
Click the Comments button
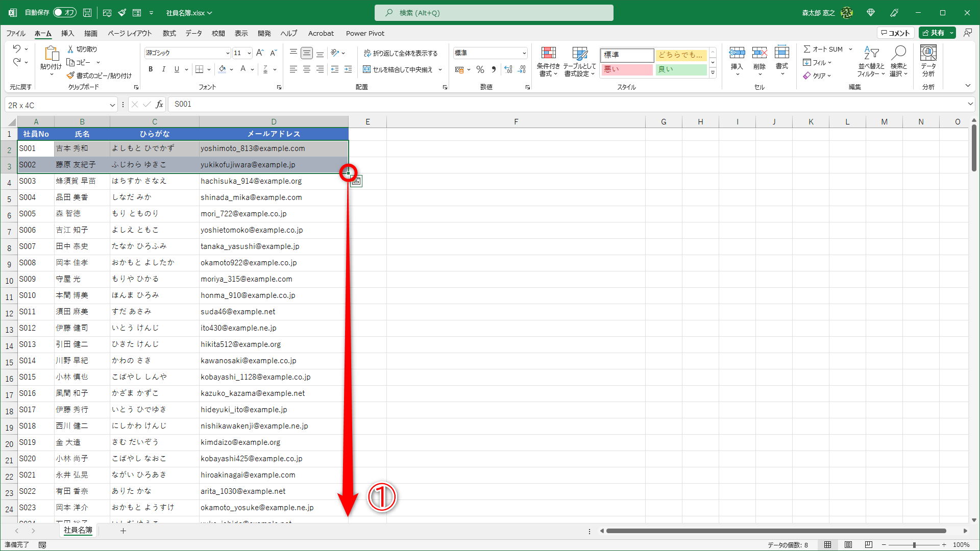pyautogui.click(x=896, y=33)
